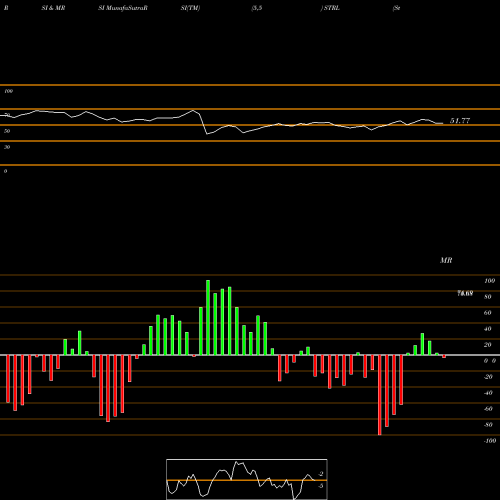Click the '-100' tick on the MR axis

pyautogui.click(x=490, y=441)
